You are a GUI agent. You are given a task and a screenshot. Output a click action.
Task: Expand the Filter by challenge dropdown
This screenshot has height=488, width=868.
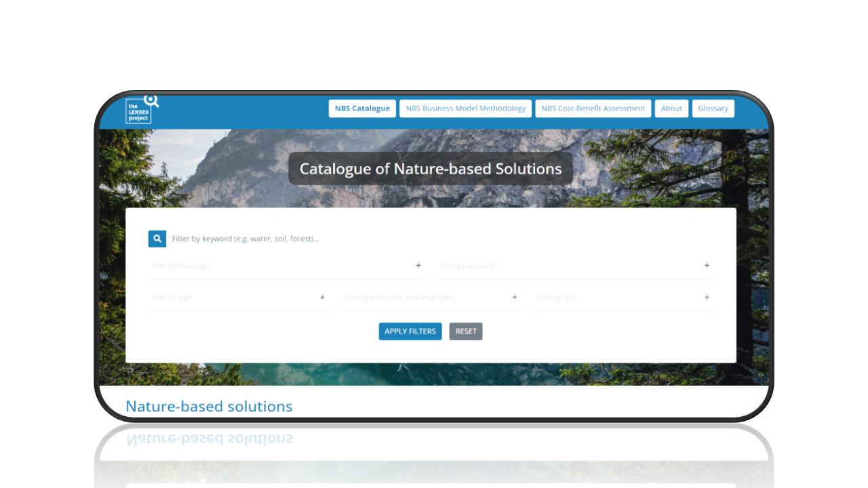point(287,266)
